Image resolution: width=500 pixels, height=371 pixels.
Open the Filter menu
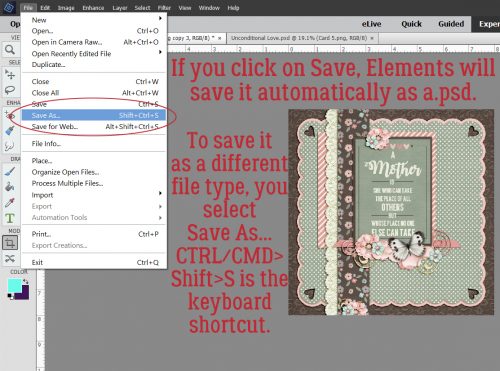point(164,8)
